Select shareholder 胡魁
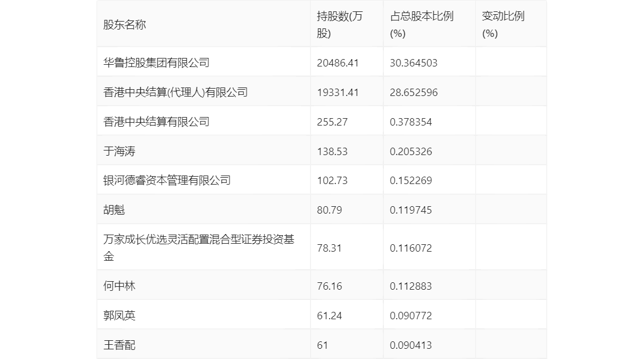This screenshot has height=359, width=644. [x=114, y=210]
